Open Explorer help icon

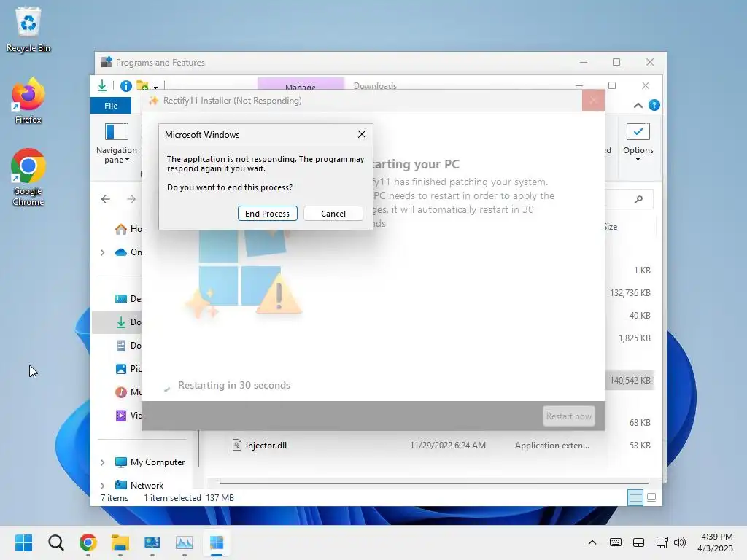click(654, 105)
